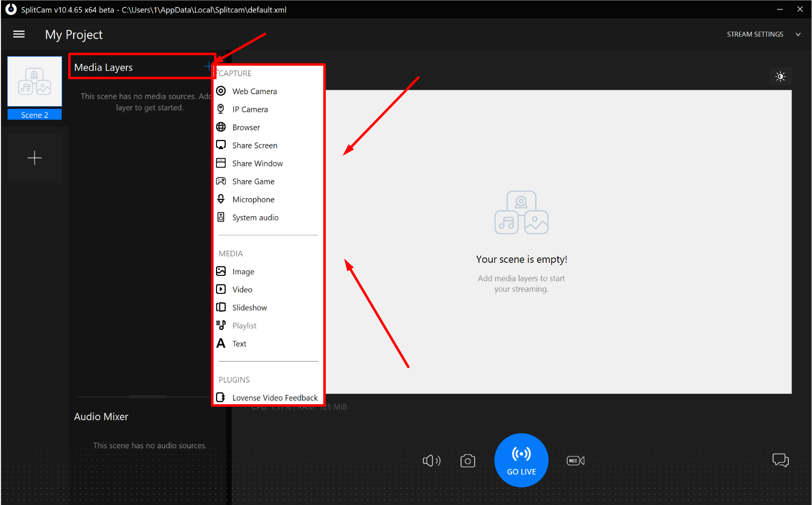The image size is (812, 505).
Task: Open the hamburger menu
Action: point(19,34)
